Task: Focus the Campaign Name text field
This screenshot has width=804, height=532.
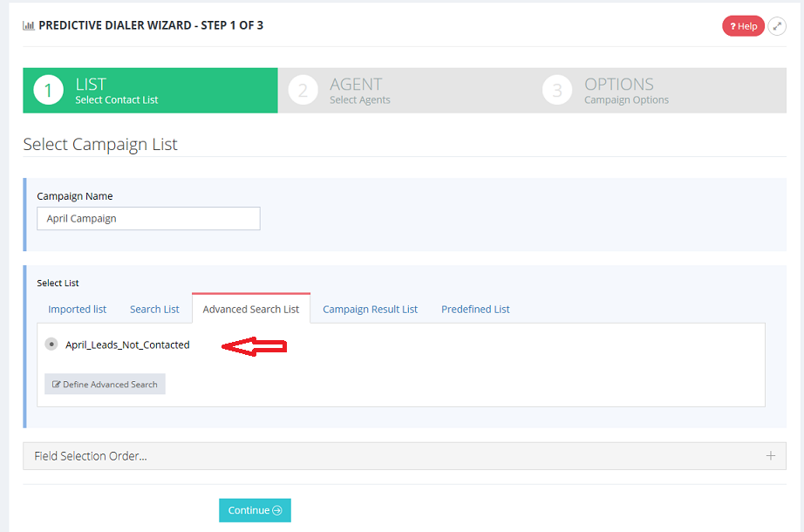Action: (148, 218)
